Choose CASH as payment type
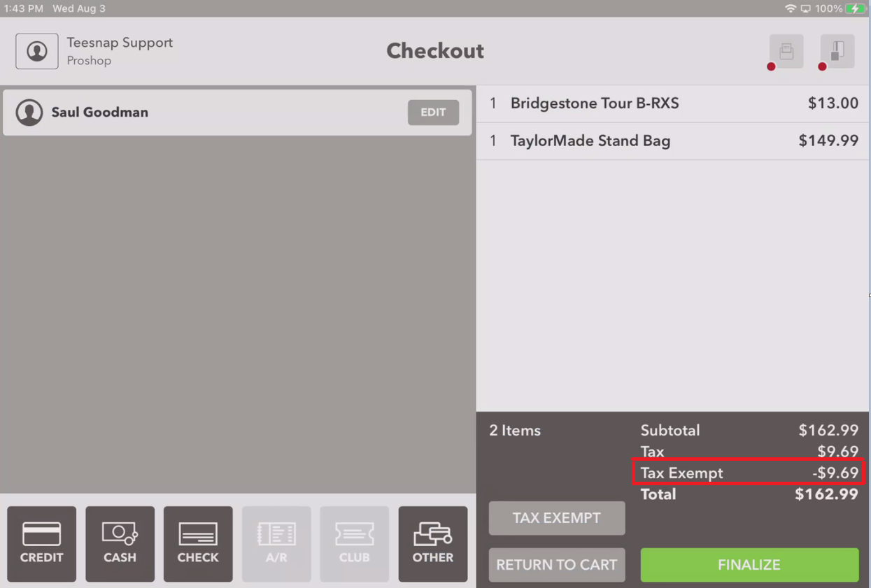Viewport: 871px width, 588px height. tap(120, 544)
